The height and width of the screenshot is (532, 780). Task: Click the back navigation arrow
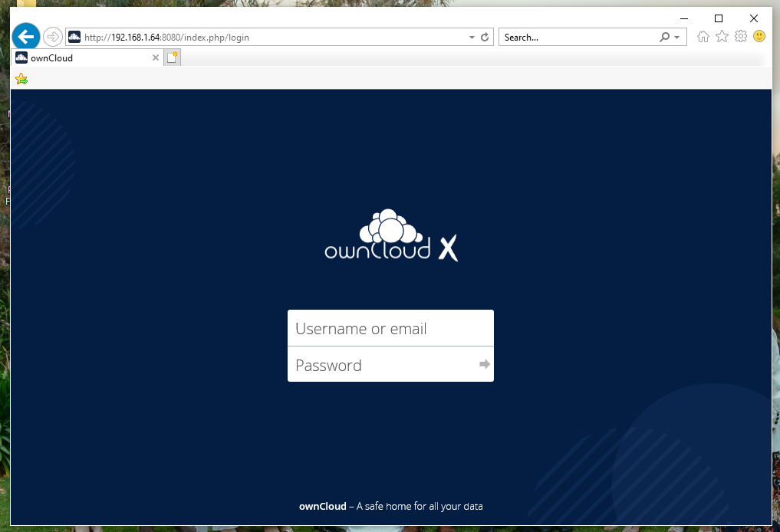tap(26, 36)
